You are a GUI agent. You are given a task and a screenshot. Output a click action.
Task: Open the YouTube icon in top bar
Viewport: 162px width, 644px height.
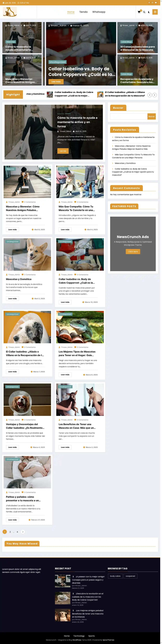pos(156,3)
